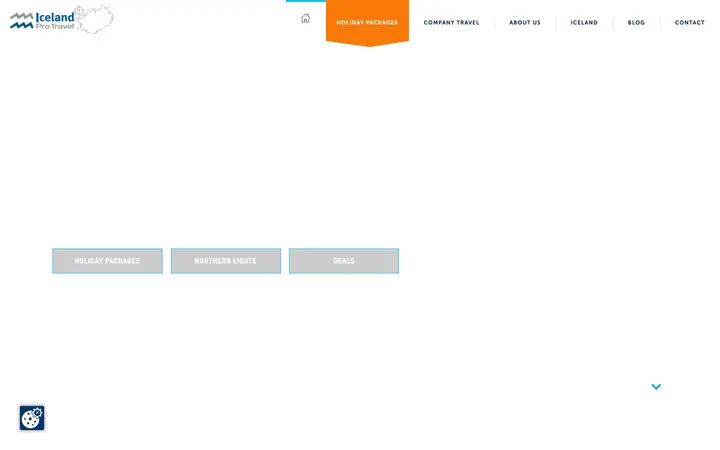The height and width of the screenshot is (450, 720).
Task: Click the Northern Lights button
Action: click(x=226, y=261)
